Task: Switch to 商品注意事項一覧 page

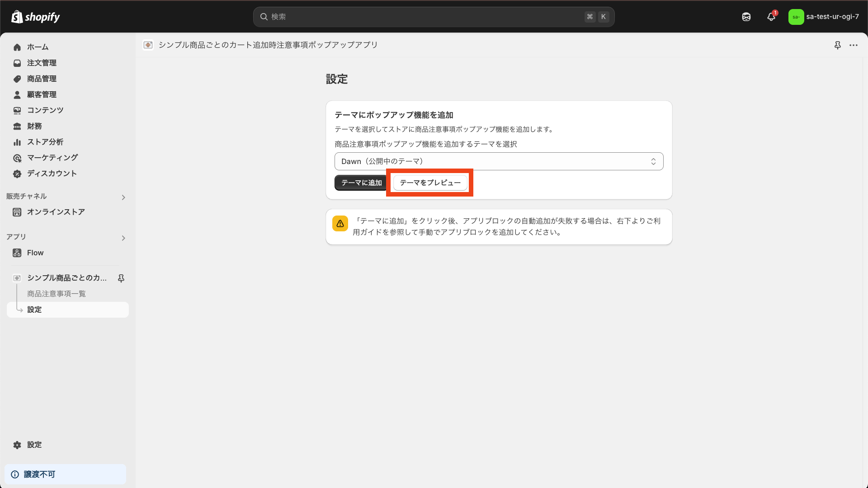Action: [56, 293]
